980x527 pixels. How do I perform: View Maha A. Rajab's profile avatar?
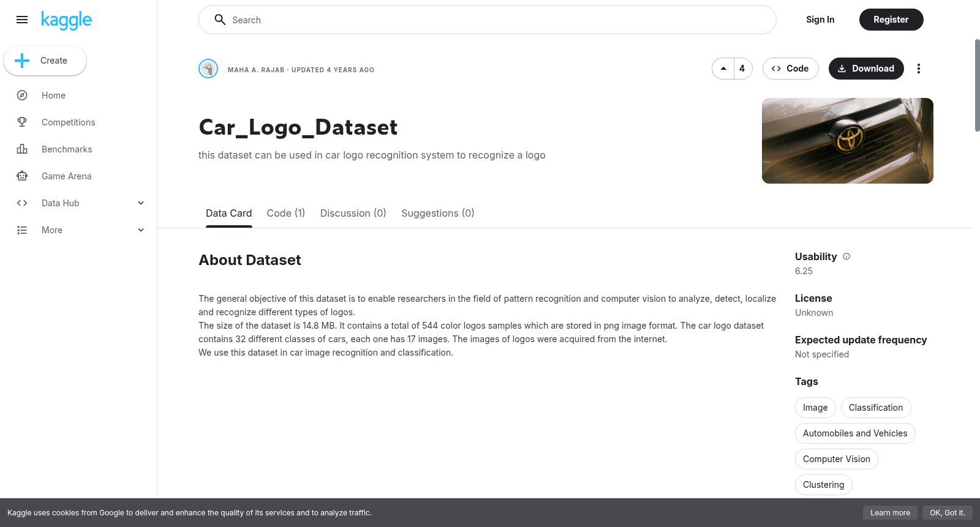(208, 69)
